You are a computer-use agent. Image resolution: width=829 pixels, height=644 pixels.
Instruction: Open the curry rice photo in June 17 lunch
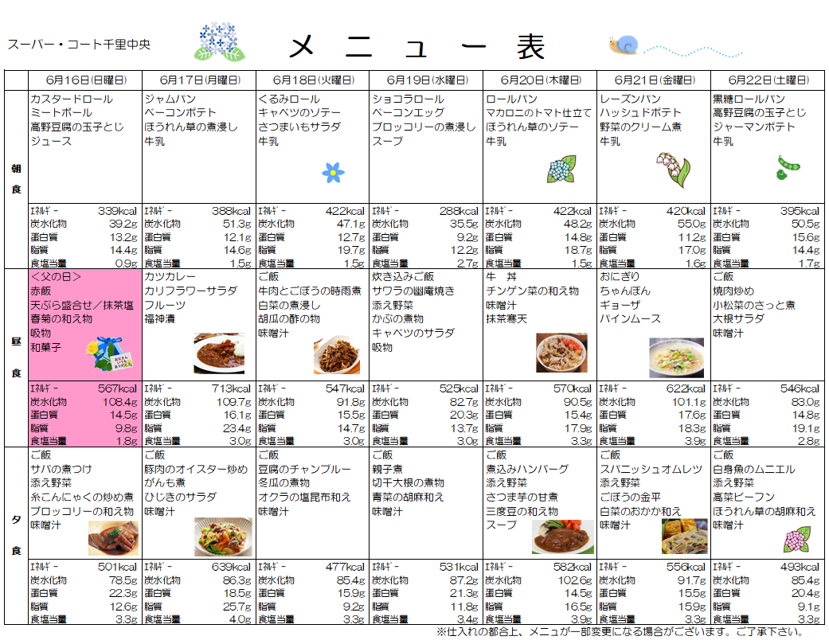click(x=218, y=353)
